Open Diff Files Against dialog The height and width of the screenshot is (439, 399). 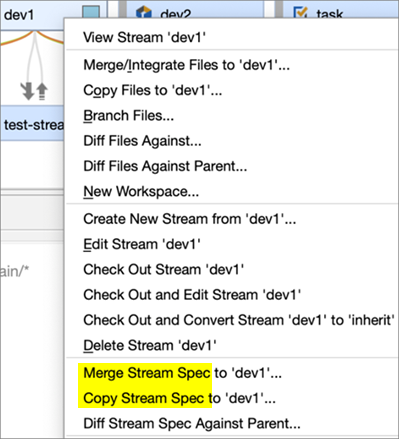[142, 141]
